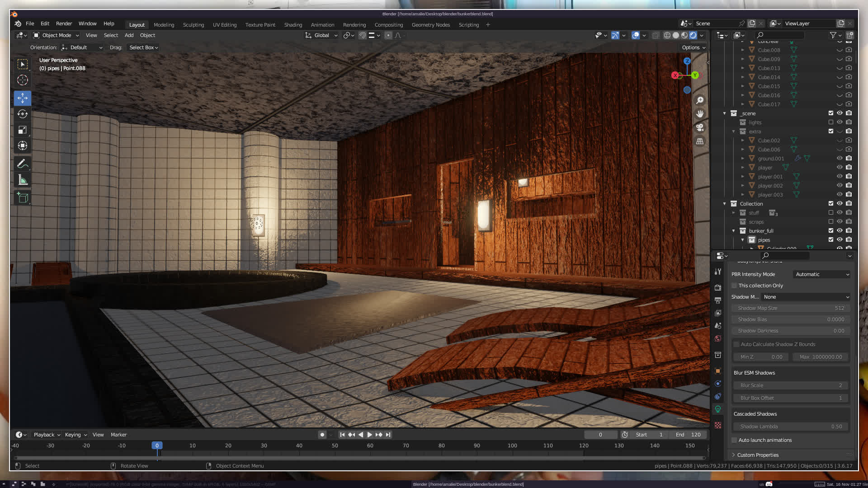Hide the ground.001 object with eye icon
868x488 pixels.
point(840,158)
